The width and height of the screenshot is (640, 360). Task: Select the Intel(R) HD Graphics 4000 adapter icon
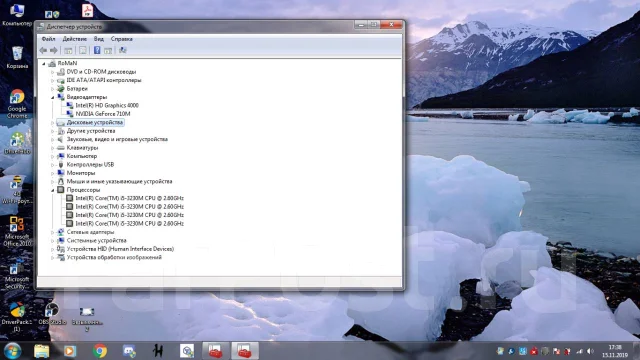click(x=70, y=105)
